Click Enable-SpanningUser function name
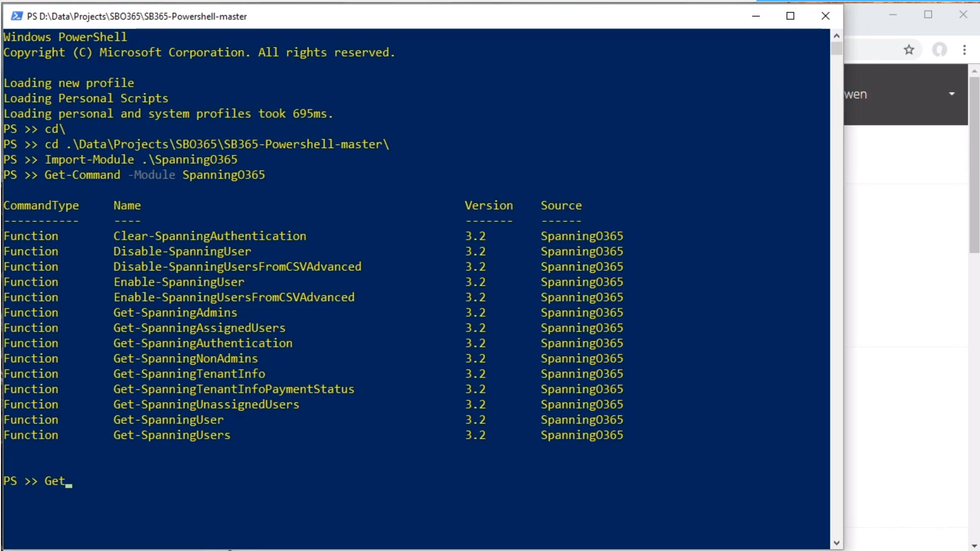 click(x=179, y=282)
